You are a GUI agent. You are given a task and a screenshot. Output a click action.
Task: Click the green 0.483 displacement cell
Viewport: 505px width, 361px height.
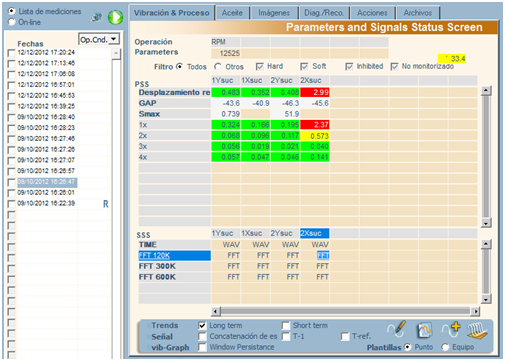click(x=226, y=92)
